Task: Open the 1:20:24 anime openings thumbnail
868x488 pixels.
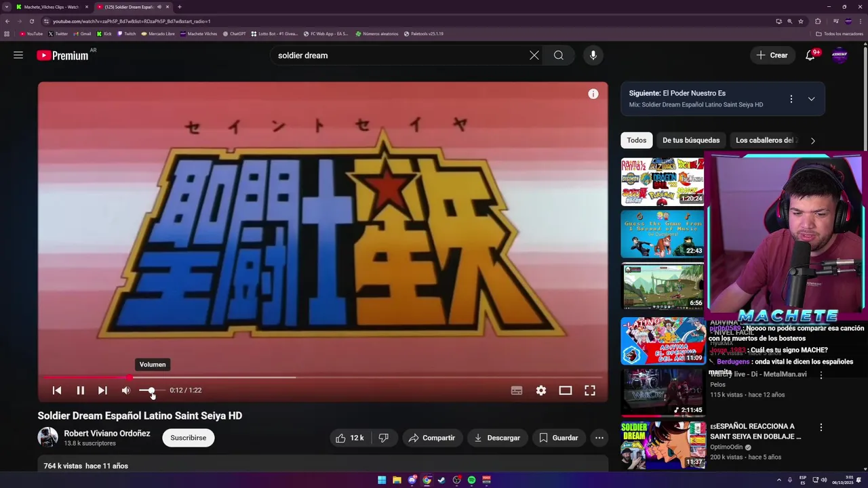Action: [663, 182]
